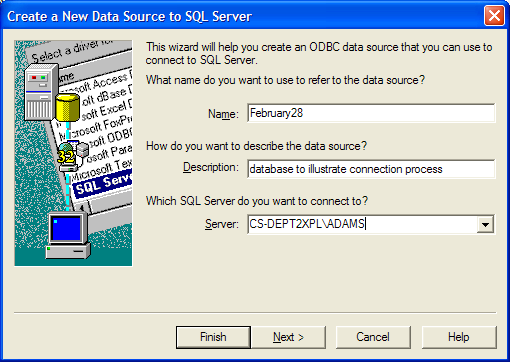Select highlighted SQL Server entry in illustration
This screenshot has width=510, height=362.
103,184
